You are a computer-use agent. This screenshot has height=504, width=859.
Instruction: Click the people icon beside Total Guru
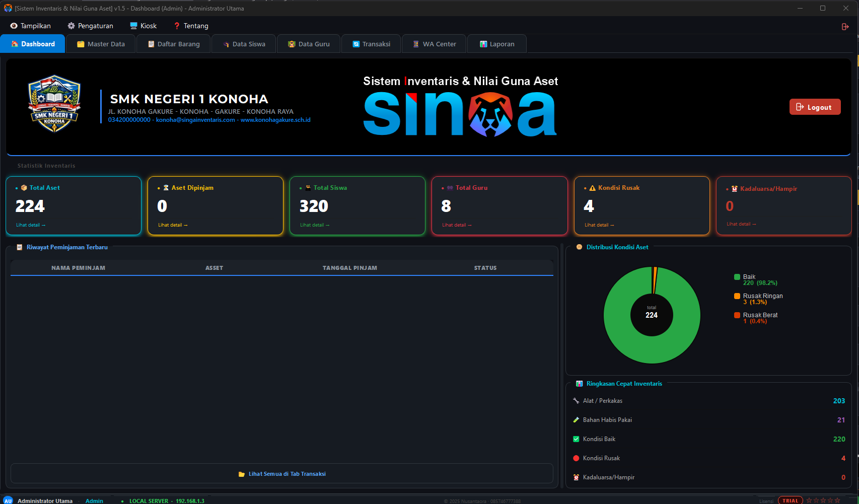(450, 188)
